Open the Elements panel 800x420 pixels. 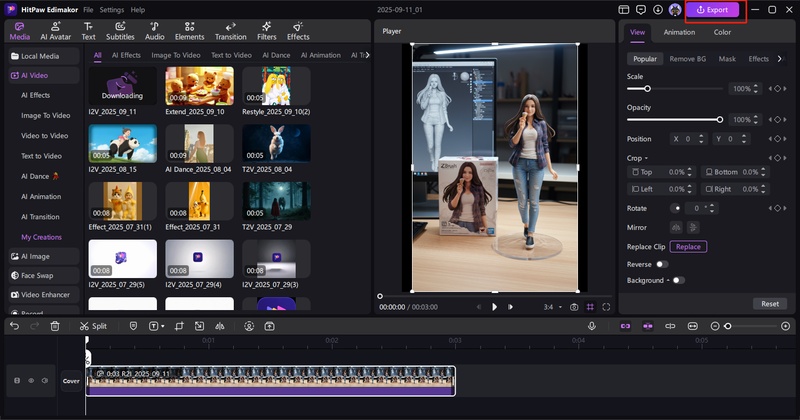[189, 31]
